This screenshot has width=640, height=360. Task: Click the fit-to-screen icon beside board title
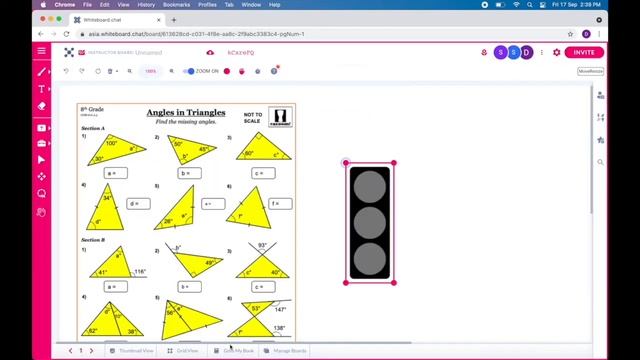(x=69, y=52)
